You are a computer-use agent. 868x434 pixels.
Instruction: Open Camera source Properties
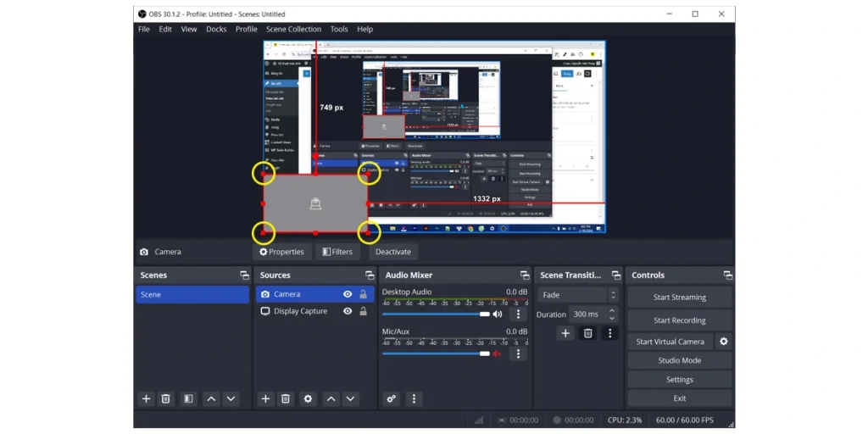[282, 252]
